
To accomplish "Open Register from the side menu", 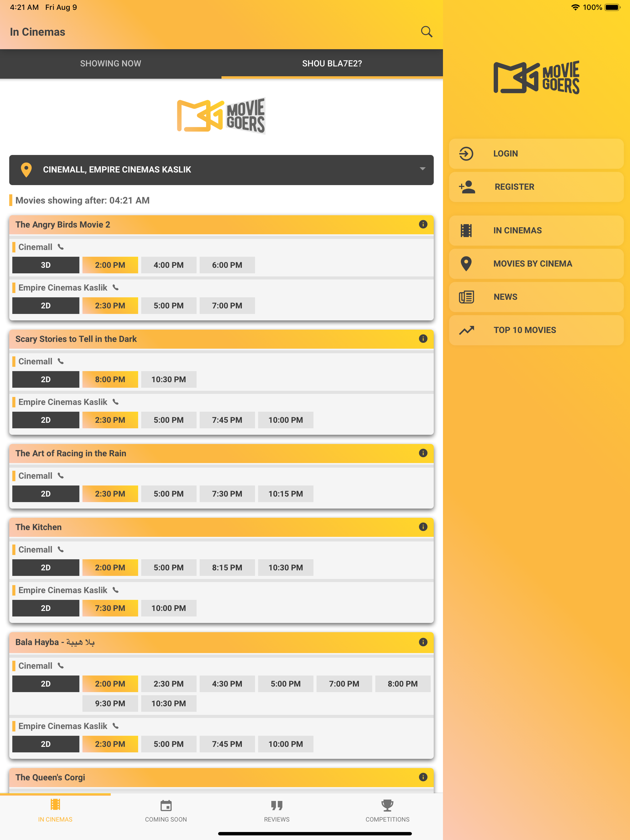I will (x=536, y=187).
